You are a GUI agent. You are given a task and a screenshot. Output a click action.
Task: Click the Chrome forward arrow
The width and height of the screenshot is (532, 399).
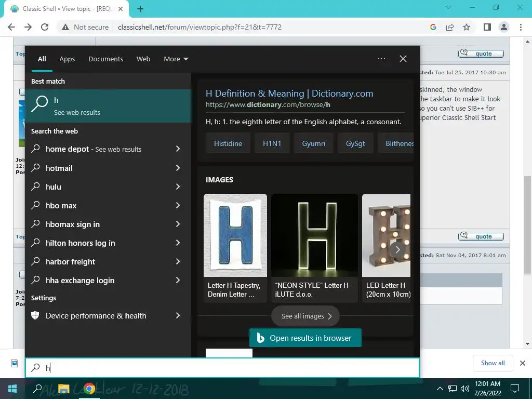click(28, 27)
